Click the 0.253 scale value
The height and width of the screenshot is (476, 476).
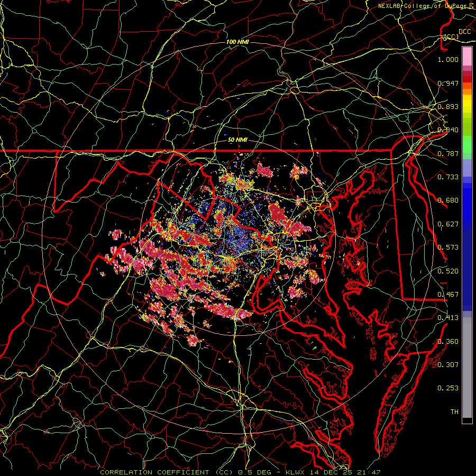pyautogui.click(x=448, y=388)
